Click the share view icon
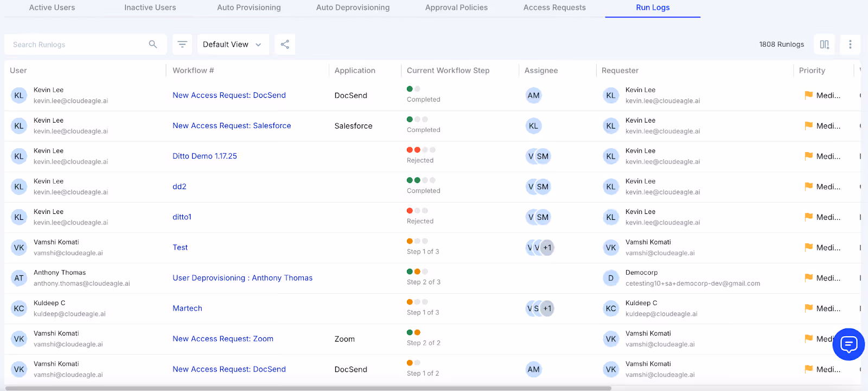Image resolution: width=868 pixels, height=391 pixels. tap(285, 44)
